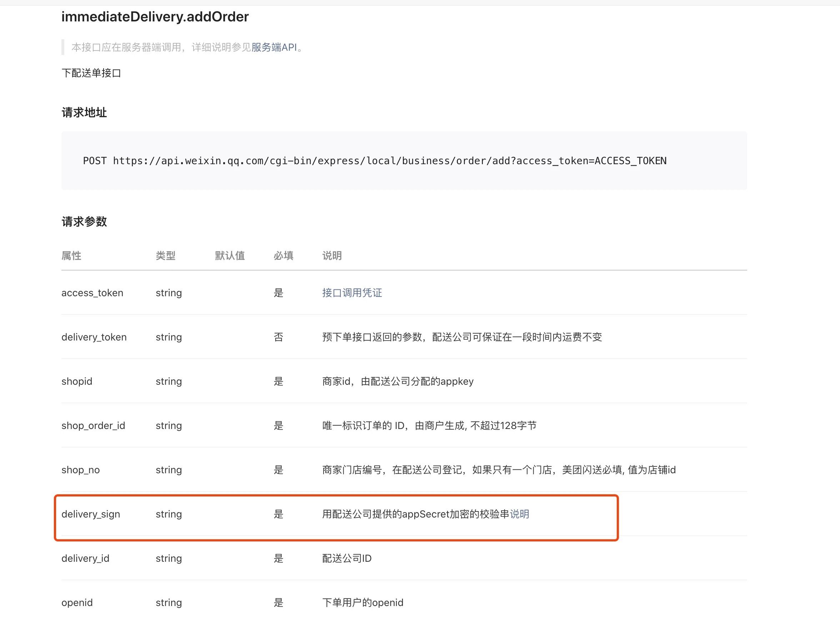Click the 类型 column header
Viewport: 840px width, 621px height.
point(165,256)
